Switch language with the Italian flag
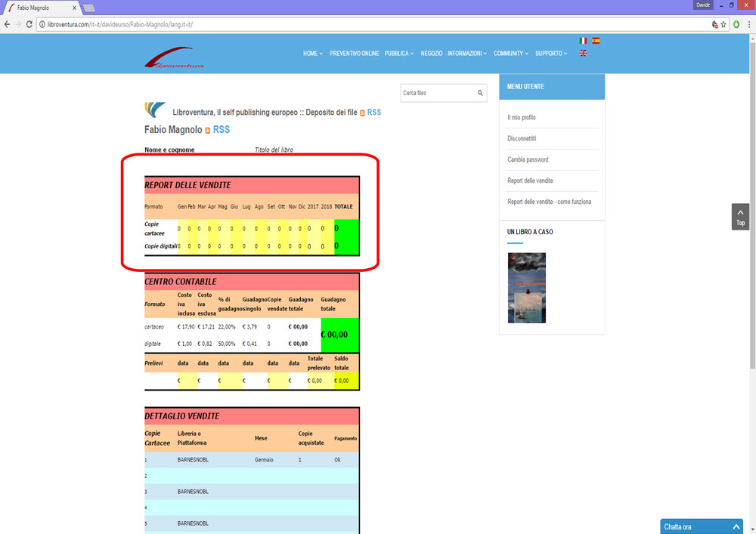756x534 pixels. pos(583,41)
